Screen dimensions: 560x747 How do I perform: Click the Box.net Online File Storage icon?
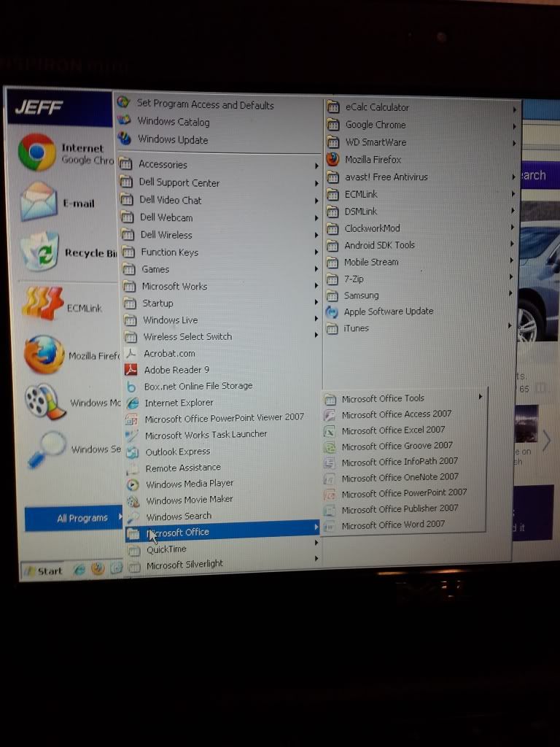(x=131, y=387)
